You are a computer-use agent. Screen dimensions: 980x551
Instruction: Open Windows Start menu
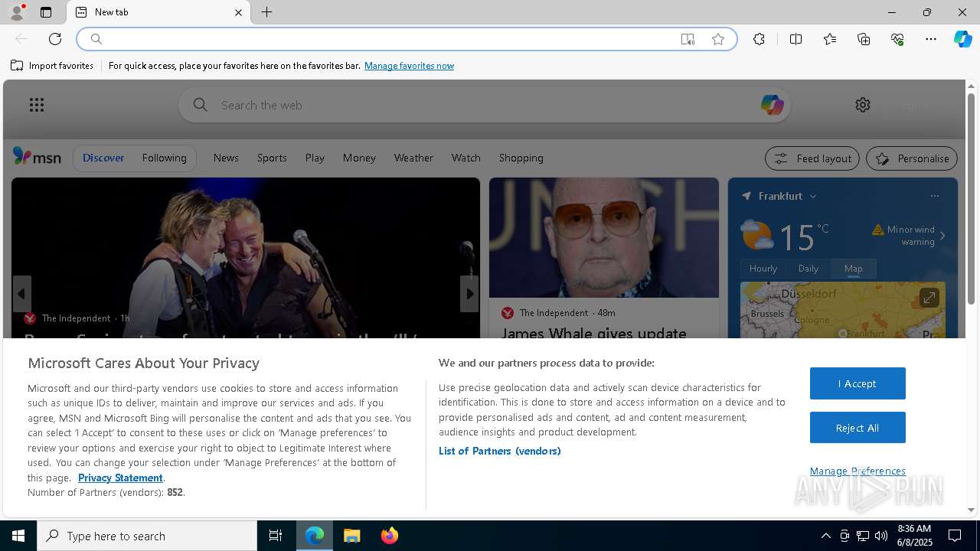pyautogui.click(x=18, y=536)
